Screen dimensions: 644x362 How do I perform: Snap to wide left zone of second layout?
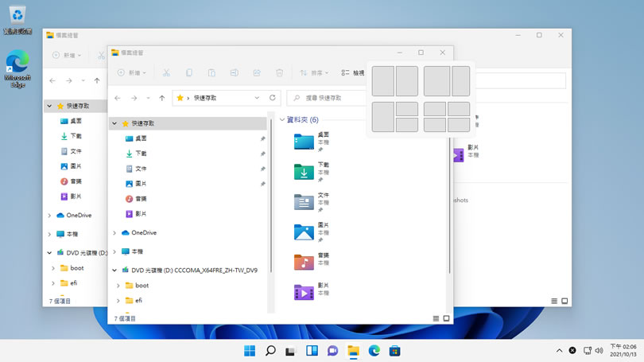436,81
